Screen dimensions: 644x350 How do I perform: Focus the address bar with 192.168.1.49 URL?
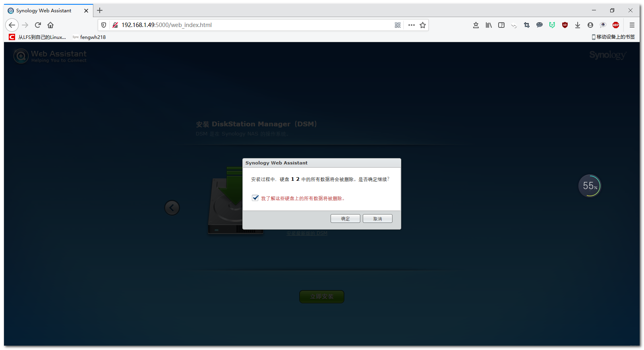click(x=254, y=25)
